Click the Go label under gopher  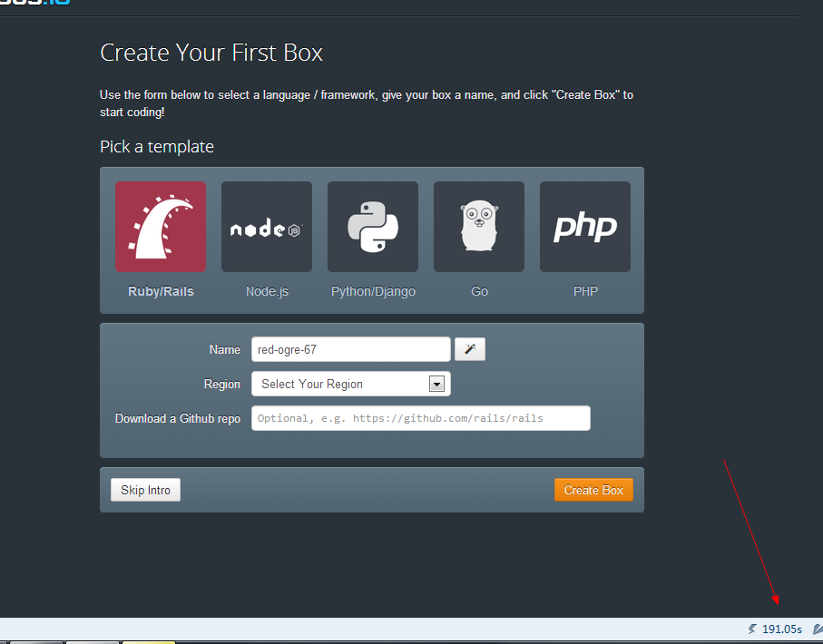[479, 291]
